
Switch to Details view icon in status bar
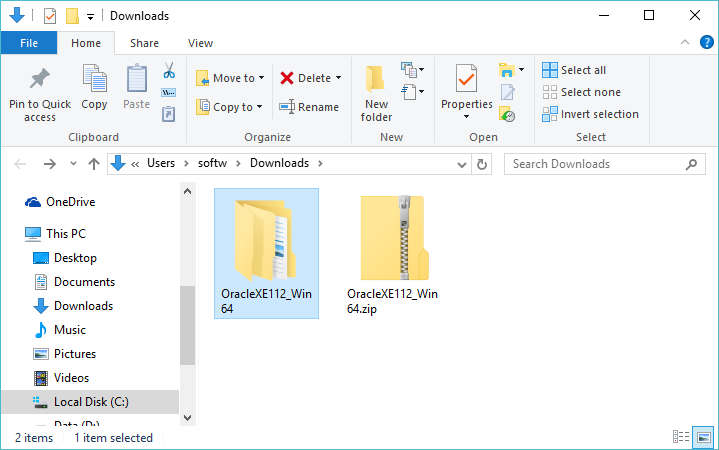(x=680, y=437)
